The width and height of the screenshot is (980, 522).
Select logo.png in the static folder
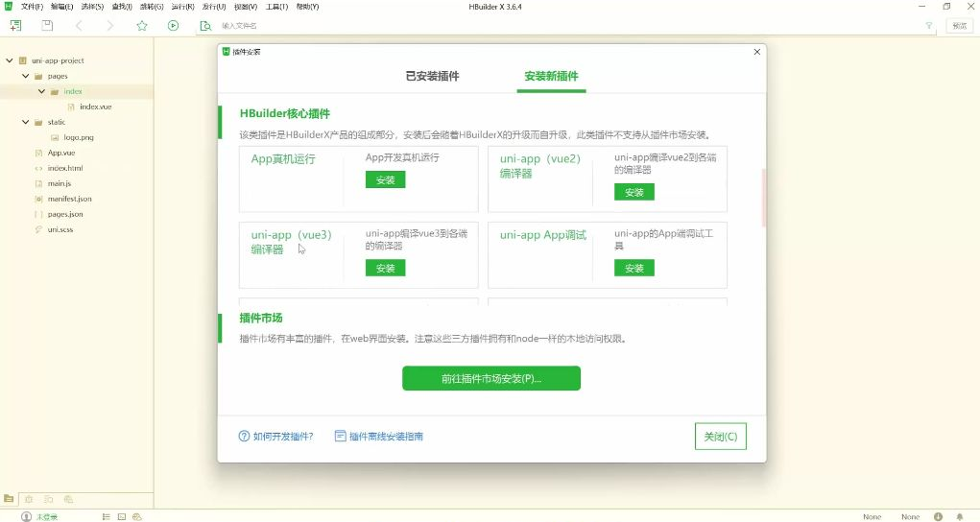(x=79, y=137)
